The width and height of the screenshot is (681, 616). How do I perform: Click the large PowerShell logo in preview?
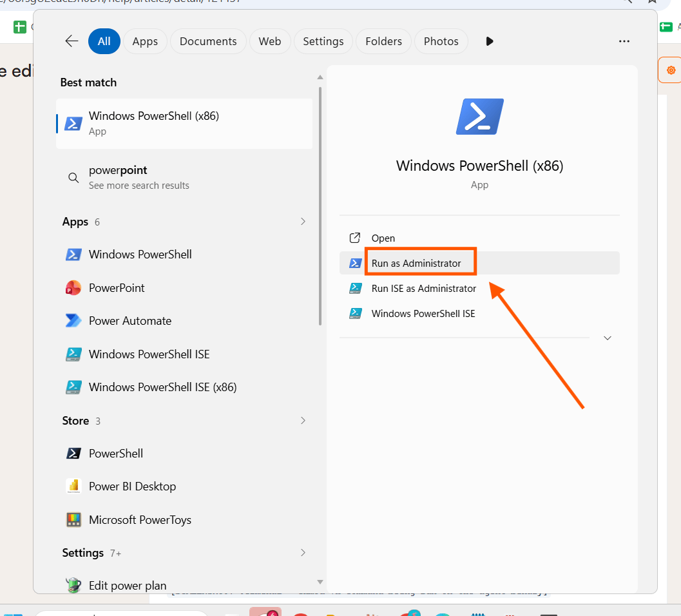(480, 117)
